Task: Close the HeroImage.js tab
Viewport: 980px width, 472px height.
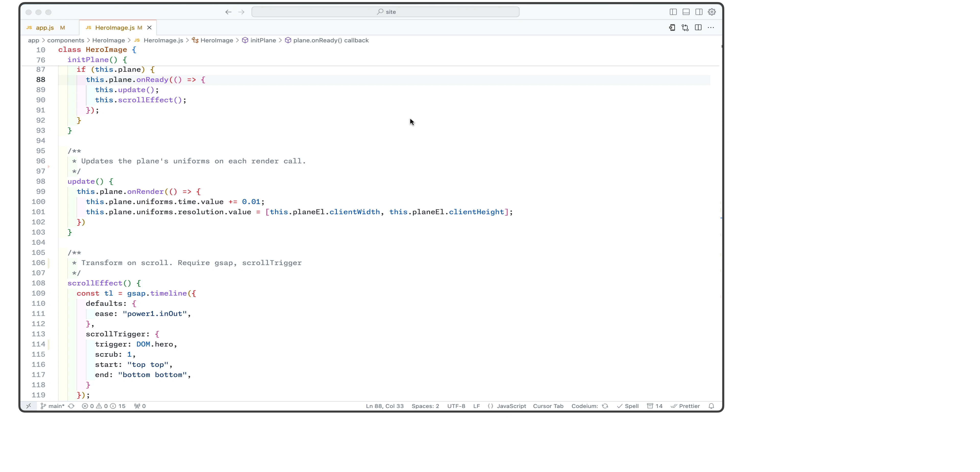Action: [x=150, y=27]
